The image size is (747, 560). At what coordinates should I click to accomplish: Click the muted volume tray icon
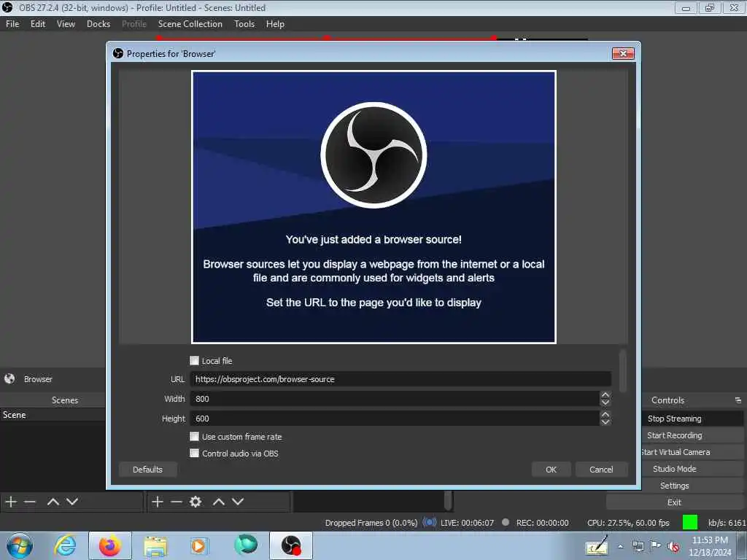pos(673,546)
